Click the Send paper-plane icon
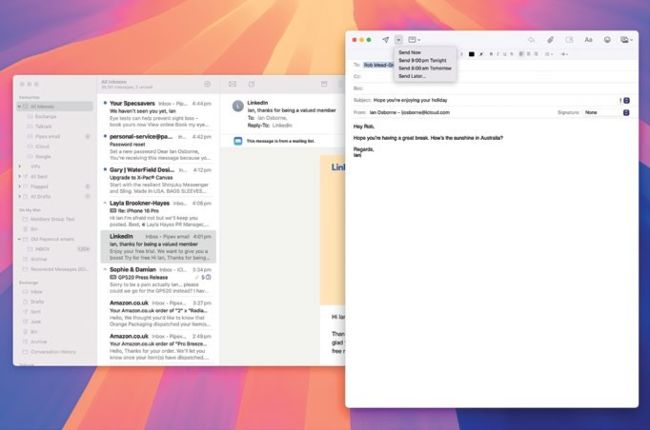Viewport: 650px width, 430px height. coord(385,39)
